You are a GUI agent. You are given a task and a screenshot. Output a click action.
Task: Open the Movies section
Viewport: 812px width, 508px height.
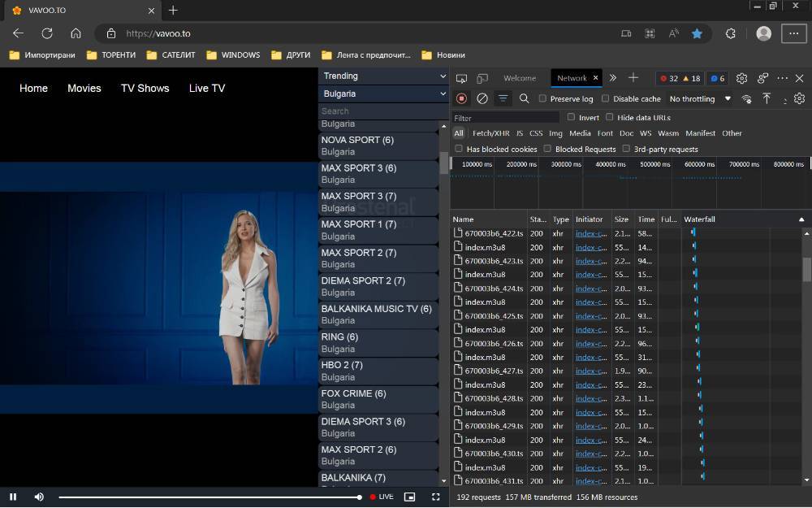[x=84, y=88]
